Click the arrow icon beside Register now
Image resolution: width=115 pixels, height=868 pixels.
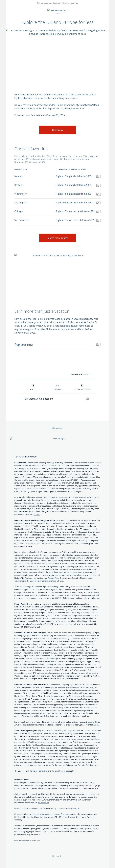click(x=98, y=345)
